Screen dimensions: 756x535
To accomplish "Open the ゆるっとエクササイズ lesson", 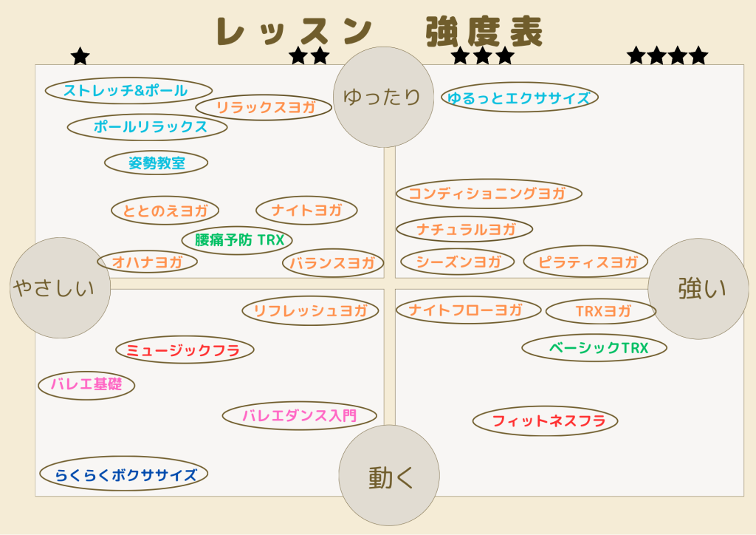I will click(x=519, y=98).
